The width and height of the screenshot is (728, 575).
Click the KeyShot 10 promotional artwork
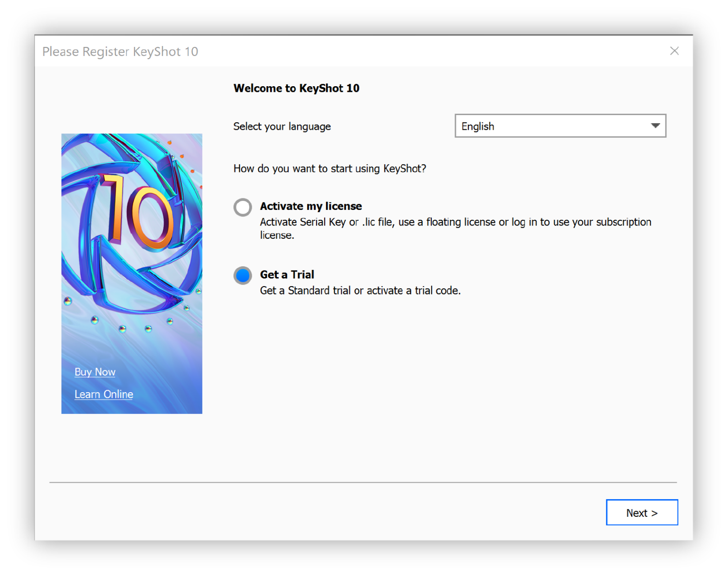(x=131, y=274)
